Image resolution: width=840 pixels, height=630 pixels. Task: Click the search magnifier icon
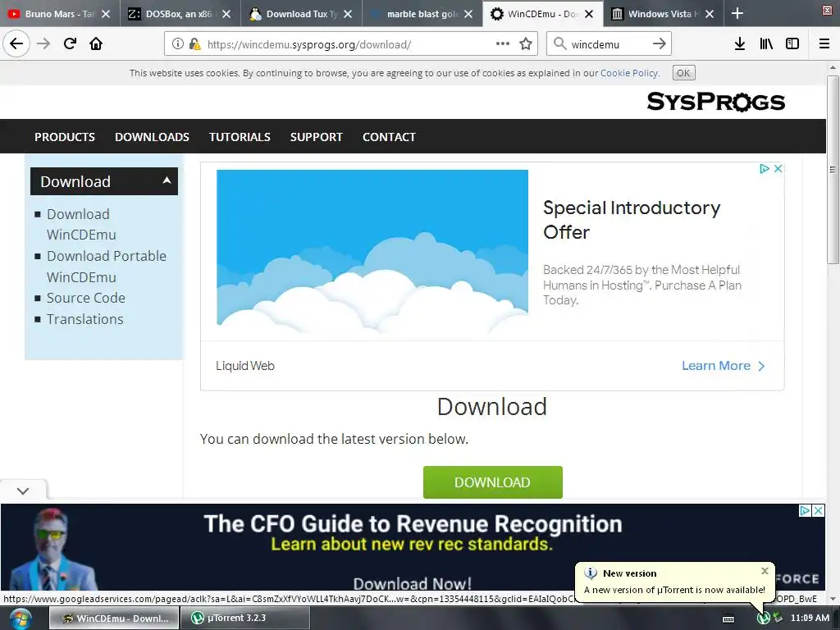(x=559, y=44)
